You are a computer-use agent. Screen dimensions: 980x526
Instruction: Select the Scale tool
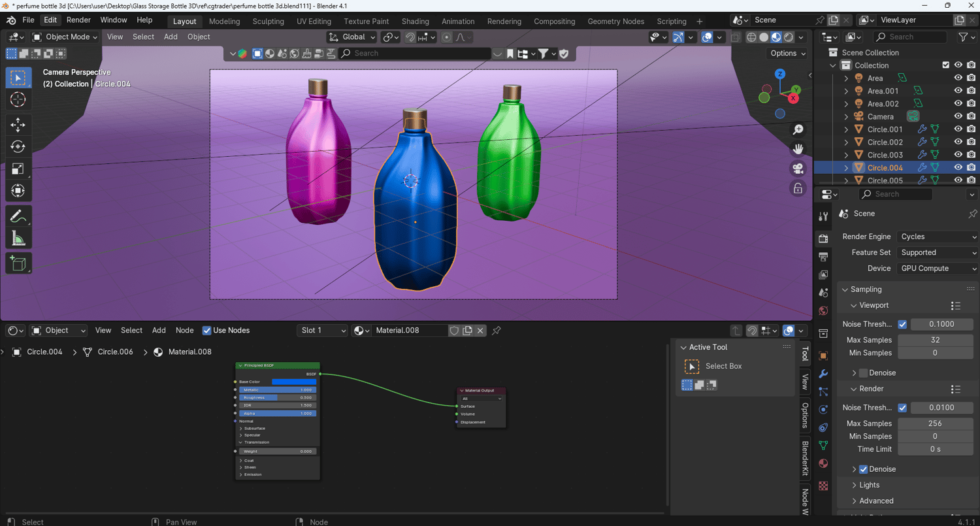[18, 169]
